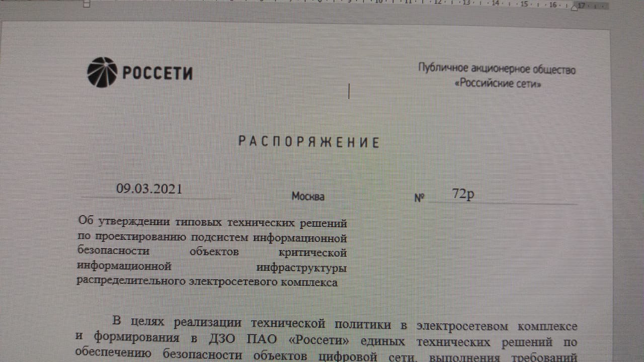Click the line 'распределительного электросетевого комплекса'
This screenshot has height=362, width=644.
(207, 282)
